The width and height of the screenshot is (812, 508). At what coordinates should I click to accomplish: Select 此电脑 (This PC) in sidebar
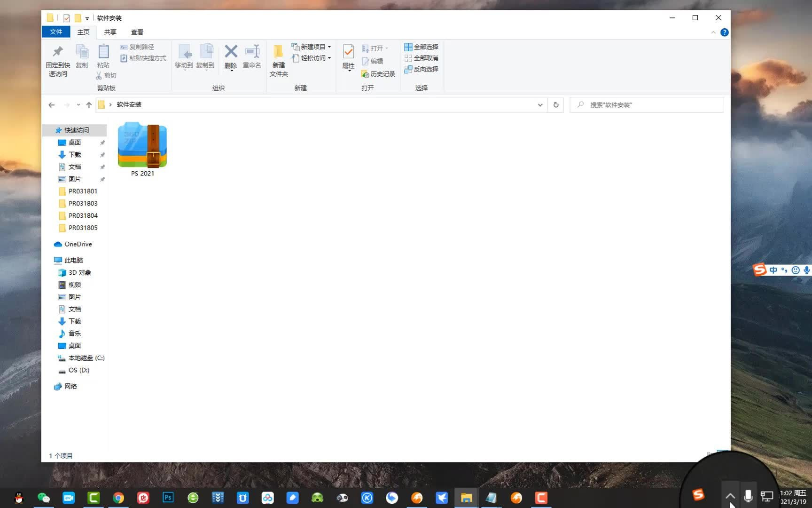coord(69,260)
